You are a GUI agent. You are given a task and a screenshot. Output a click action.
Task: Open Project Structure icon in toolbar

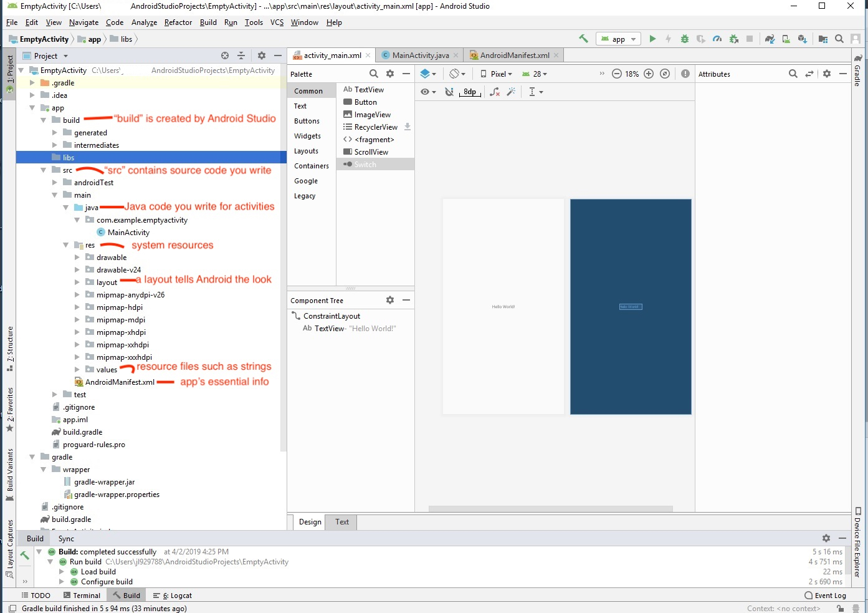(823, 39)
